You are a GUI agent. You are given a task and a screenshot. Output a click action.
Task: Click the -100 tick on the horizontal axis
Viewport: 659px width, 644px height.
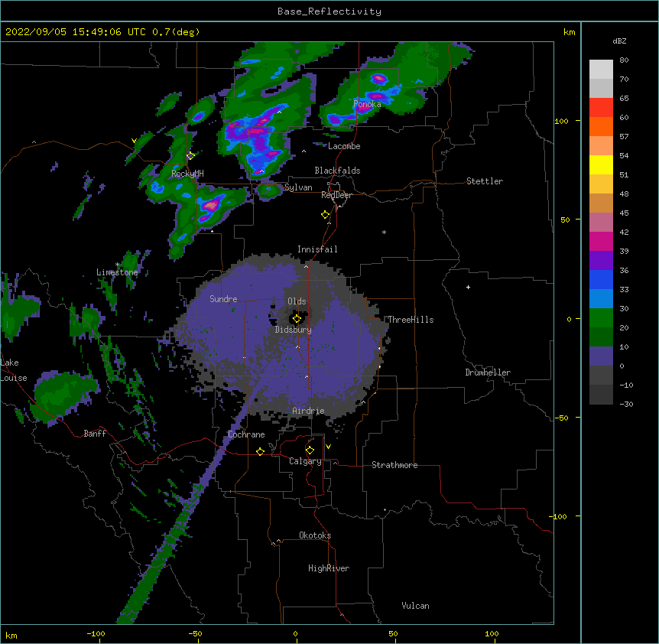(x=96, y=633)
